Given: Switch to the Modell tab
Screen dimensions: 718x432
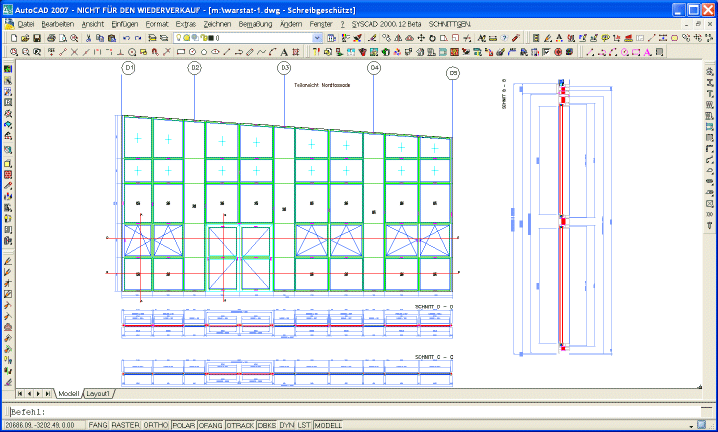Looking at the screenshot, I should (69, 394).
